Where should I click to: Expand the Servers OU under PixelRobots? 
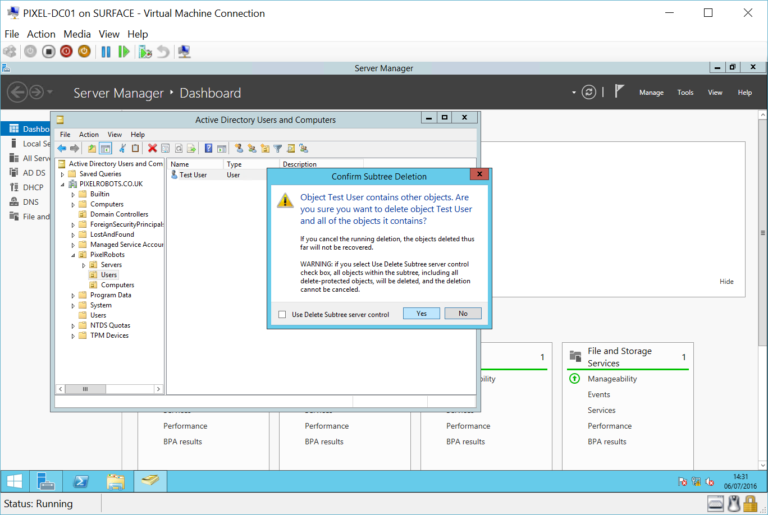point(83,265)
